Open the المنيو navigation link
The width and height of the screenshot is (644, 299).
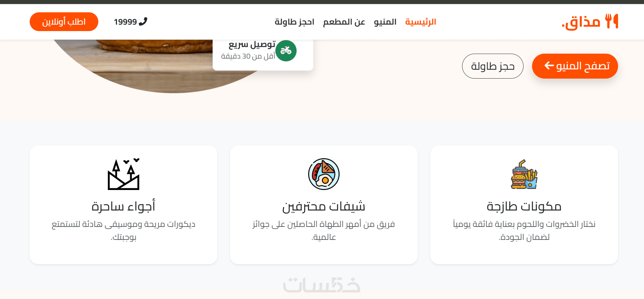385,22
